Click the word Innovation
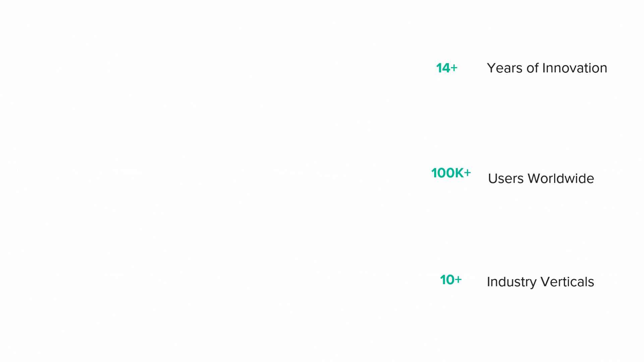Image resolution: width=644 pixels, height=362 pixels. (x=575, y=68)
